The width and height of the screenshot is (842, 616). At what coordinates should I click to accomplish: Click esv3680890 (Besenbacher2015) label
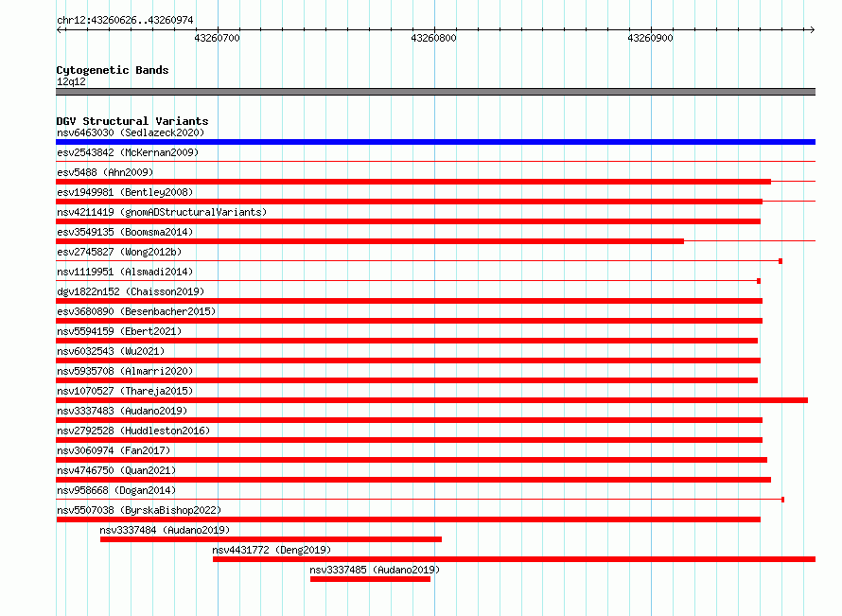[136, 311]
